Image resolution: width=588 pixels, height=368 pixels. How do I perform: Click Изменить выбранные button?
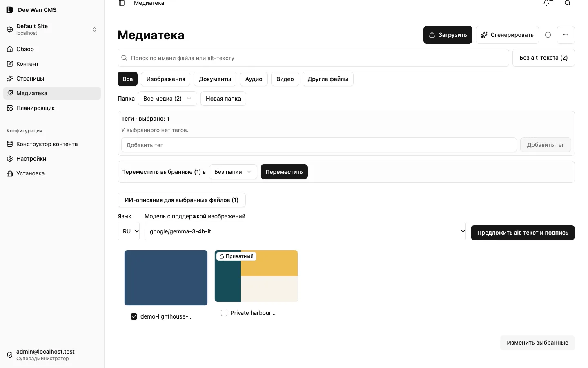click(x=537, y=343)
